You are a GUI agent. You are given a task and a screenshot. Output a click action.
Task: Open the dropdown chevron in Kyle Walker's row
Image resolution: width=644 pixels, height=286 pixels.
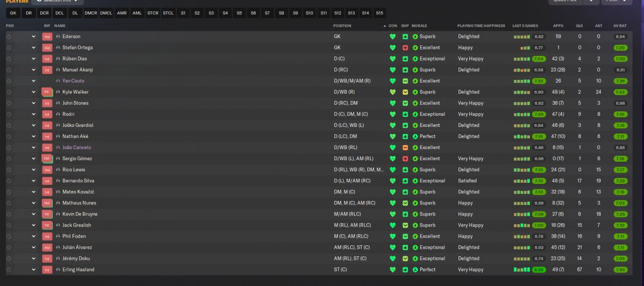[34, 92]
